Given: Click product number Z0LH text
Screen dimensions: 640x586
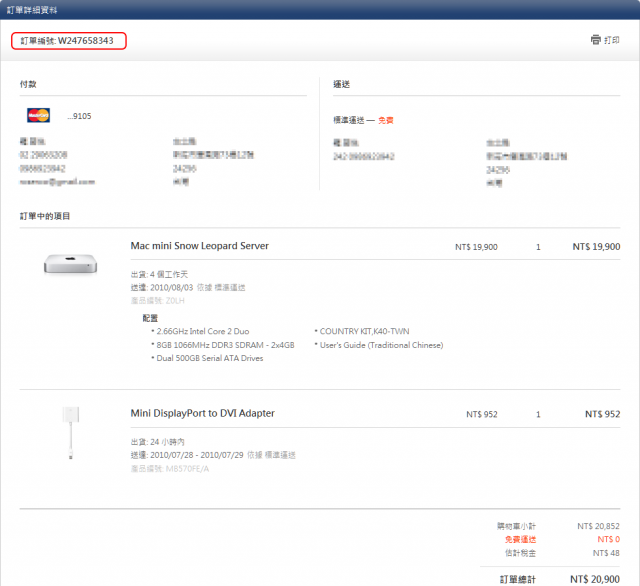Looking at the screenshot, I should click(158, 301).
